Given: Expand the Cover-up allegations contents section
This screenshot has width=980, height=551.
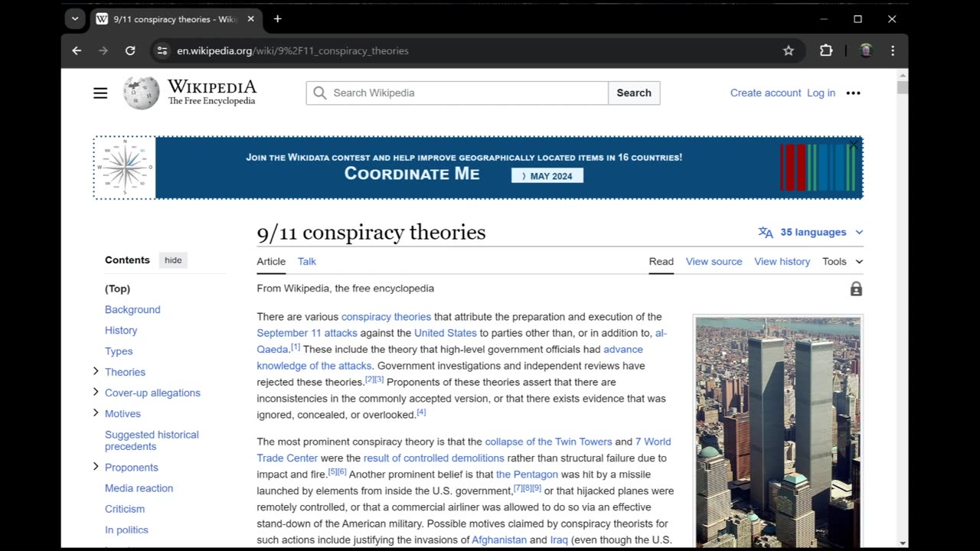Looking at the screenshot, I should tap(96, 392).
